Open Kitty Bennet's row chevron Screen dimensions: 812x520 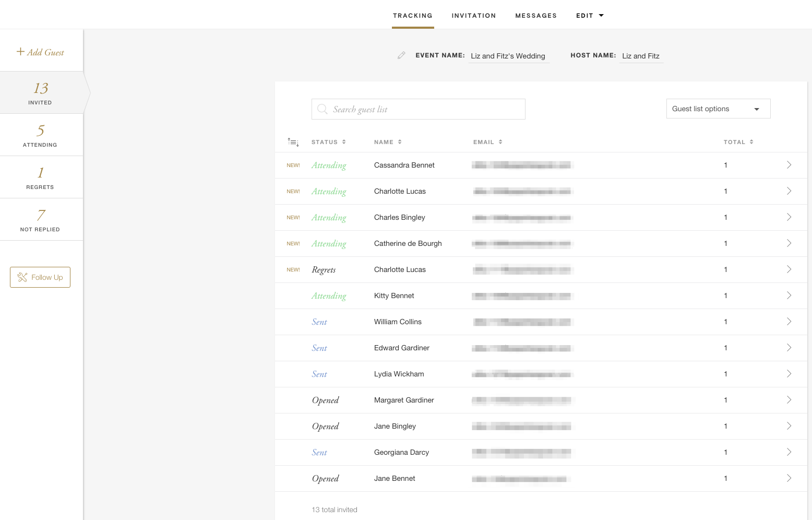(x=789, y=296)
